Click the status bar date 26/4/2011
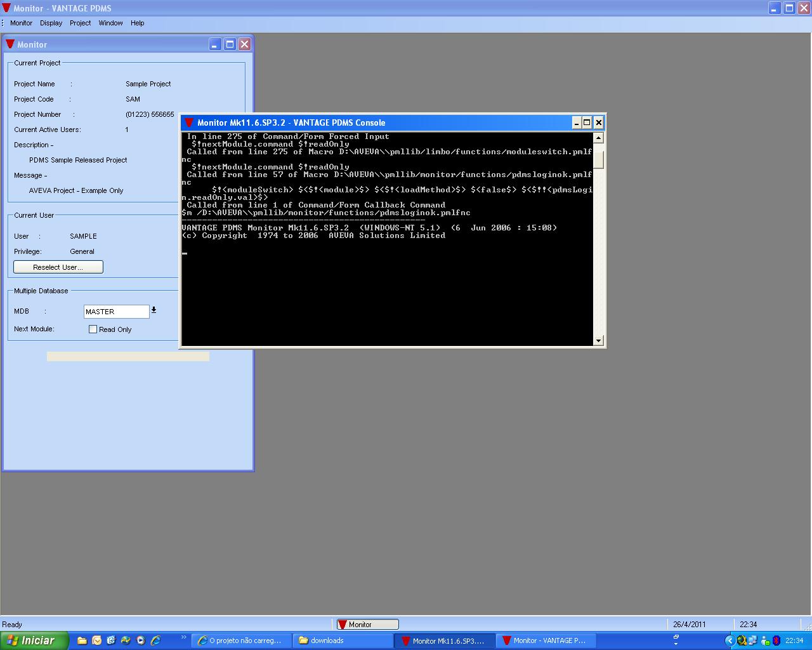The width and height of the screenshot is (812, 650). (689, 625)
